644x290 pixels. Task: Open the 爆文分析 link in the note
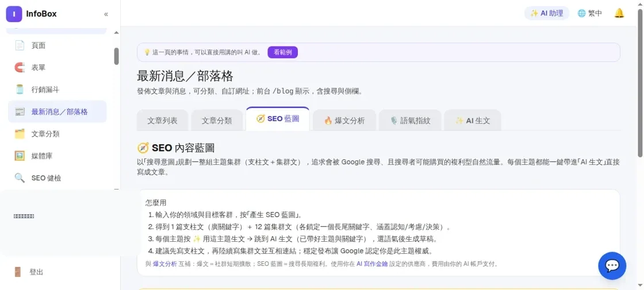[x=164, y=264]
